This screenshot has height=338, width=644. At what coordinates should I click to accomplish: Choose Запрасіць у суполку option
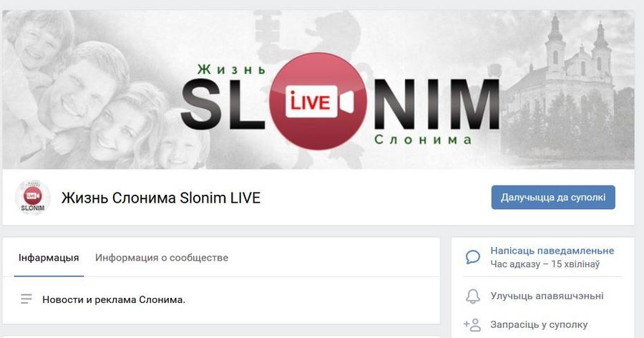(x=539, y=325)
